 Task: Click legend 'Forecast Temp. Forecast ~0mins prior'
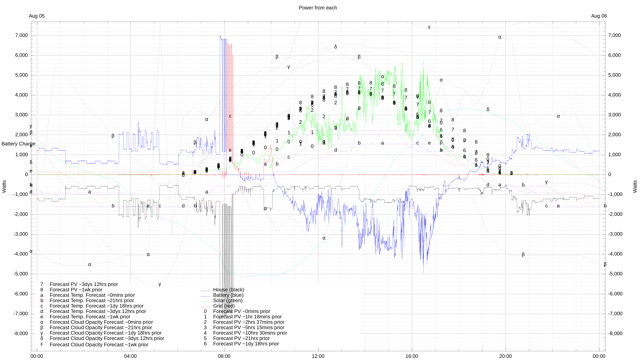tap(92, 295)
